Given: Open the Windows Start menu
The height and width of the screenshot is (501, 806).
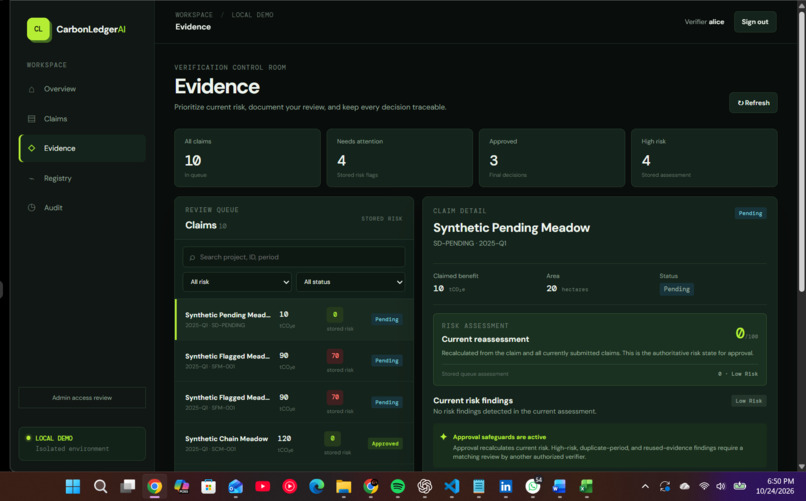Looking at the screenshot, I should pos(72,486).
